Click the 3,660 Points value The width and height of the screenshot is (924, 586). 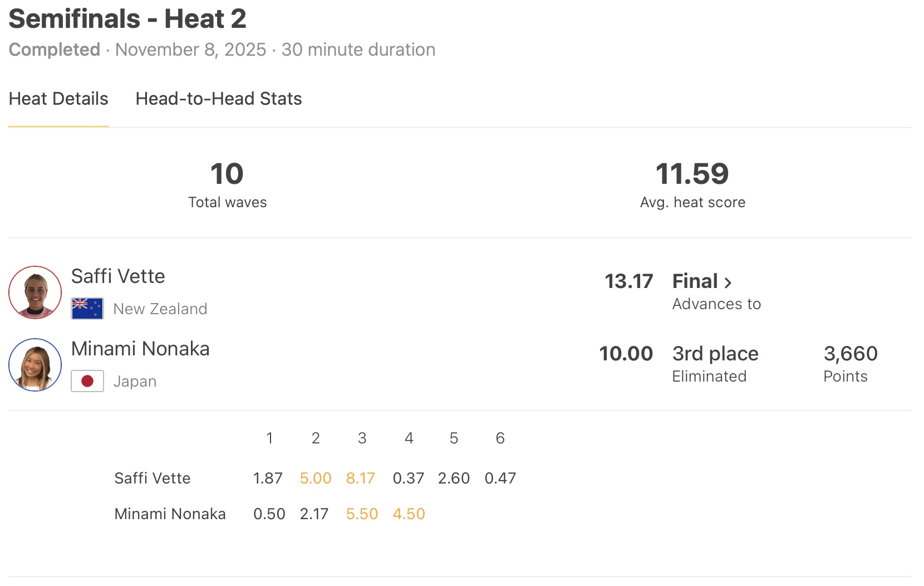tap(851, 354)
